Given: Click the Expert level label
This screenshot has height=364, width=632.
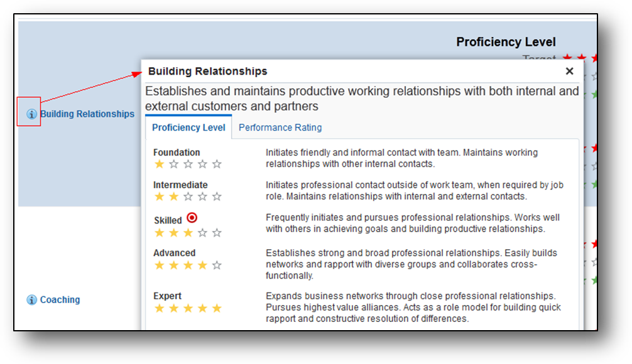Looking at the screenshot, I should [x=167, y=296].
